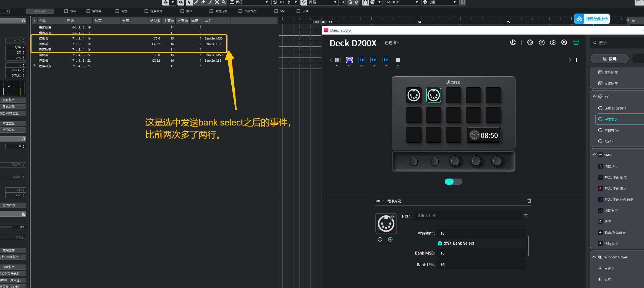Select the Mute X tool
The height and width of the screenshot is (288, 644).
coord(217,2)
